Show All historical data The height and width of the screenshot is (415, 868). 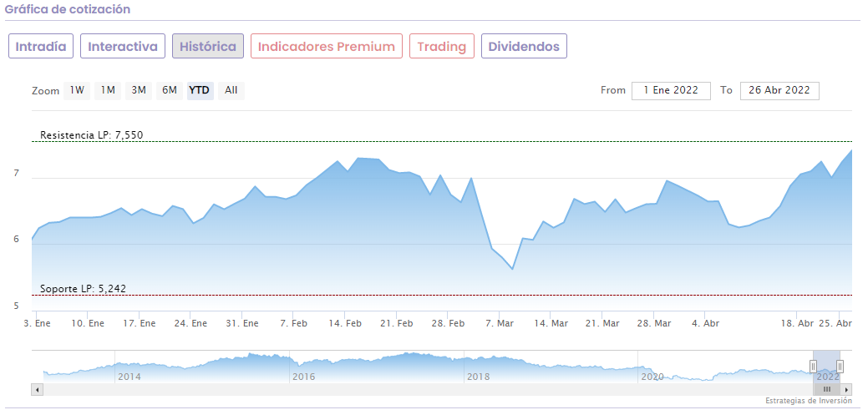[x=231, y=90]
